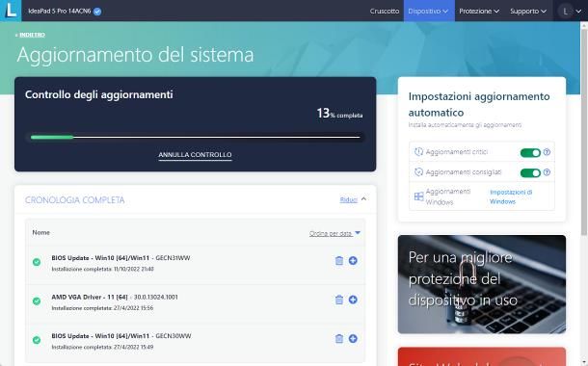588x366 pixels.
Task: Click the Aggiornamenti critici clock icon
Action: (418, 152)
